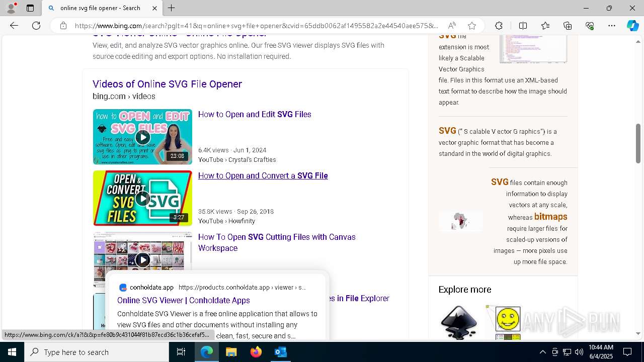This screenshot has height=362, width=644.
Task: Click the Africa map thumbnail image
Action: coord(460,221)
